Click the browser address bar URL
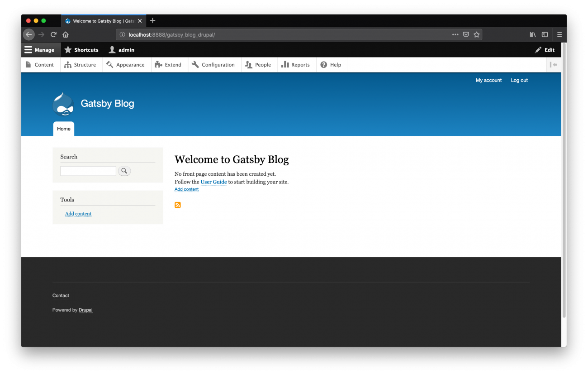Screen dimensions: 588x375 (x=172, y=34)
